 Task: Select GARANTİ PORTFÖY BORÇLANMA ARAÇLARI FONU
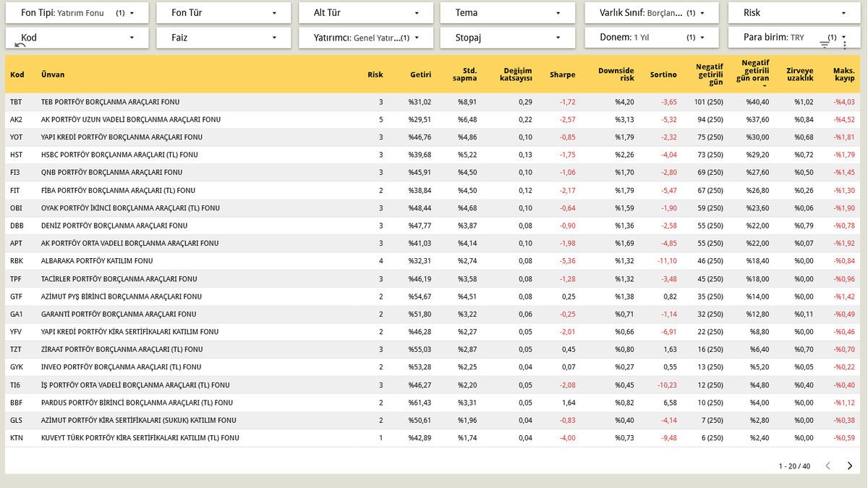click(x=119, y=314)
